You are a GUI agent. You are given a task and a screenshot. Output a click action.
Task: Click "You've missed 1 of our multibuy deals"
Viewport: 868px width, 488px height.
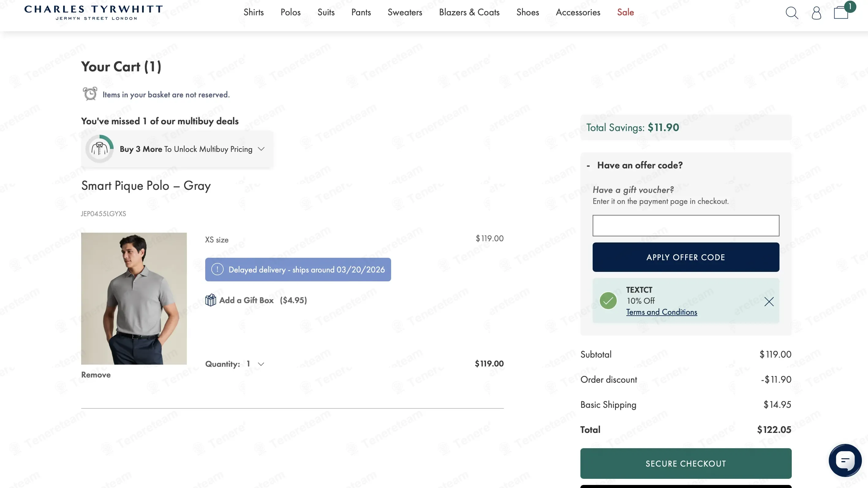point(160,121)
